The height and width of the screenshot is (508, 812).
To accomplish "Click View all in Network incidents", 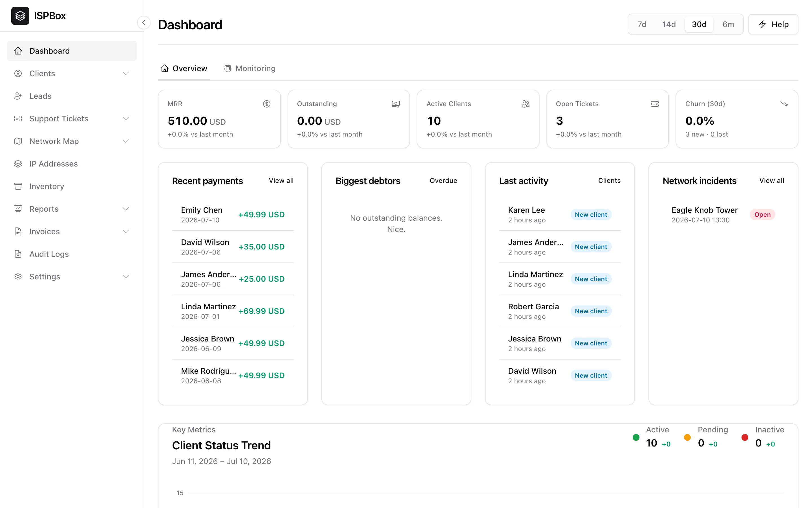I will (771, 180).
